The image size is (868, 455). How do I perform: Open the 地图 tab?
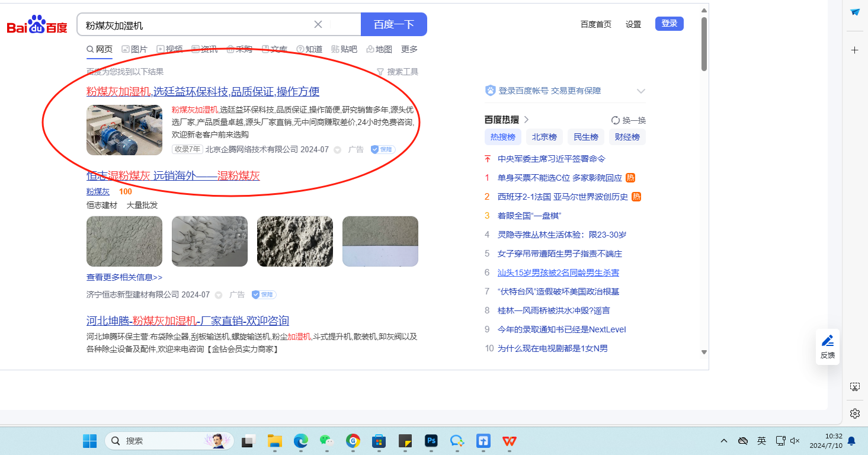tap(379, 49)
